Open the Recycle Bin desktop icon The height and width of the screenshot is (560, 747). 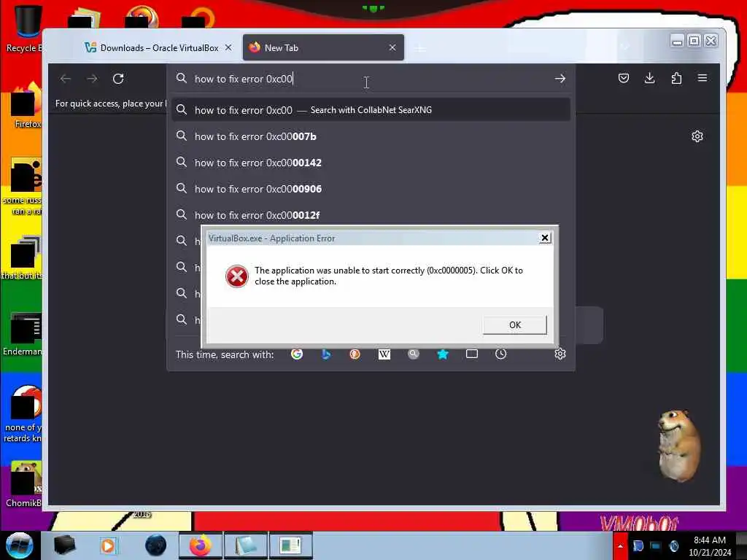tap(23, 28)
